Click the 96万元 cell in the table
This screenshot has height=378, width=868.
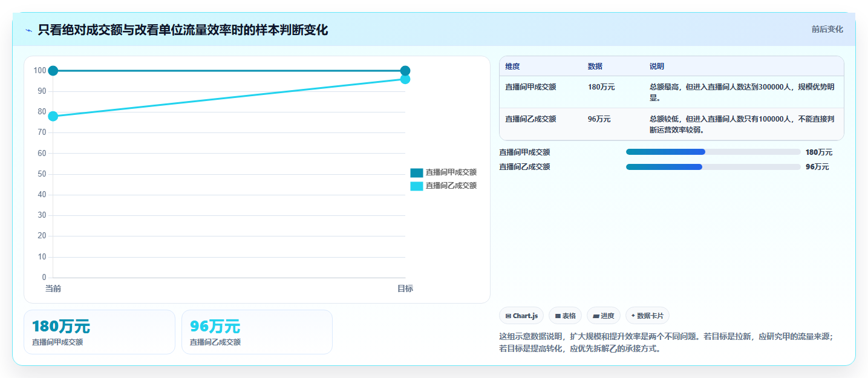point(599,119)
